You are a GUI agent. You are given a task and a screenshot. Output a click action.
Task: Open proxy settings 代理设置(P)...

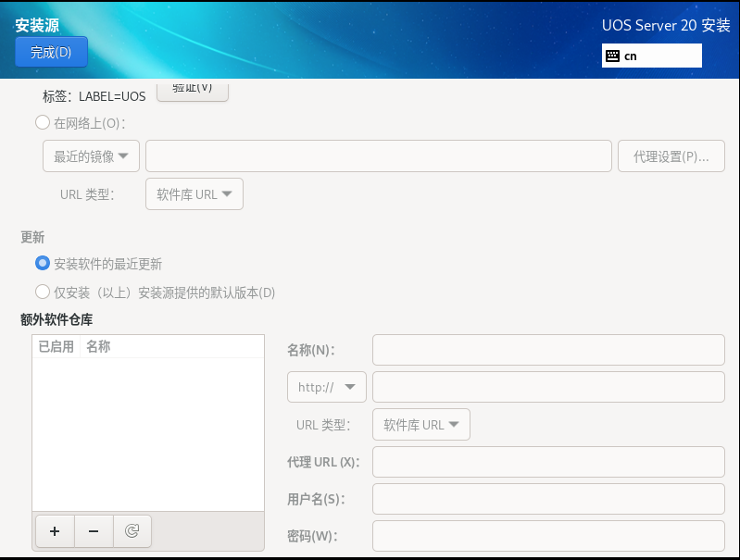[671, 156]
